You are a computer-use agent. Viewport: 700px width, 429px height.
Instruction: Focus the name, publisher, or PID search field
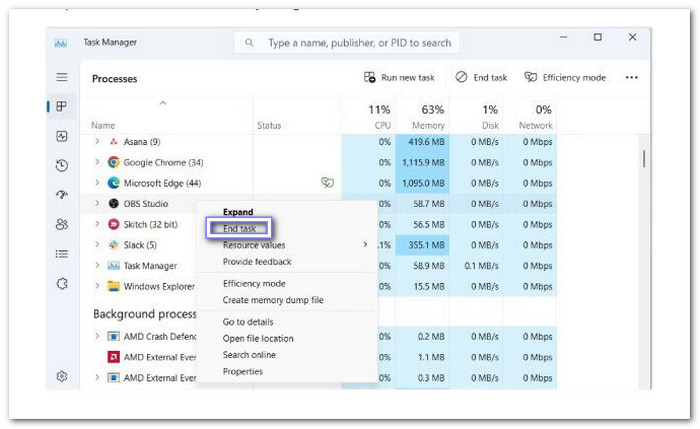[x=347, y=43]
